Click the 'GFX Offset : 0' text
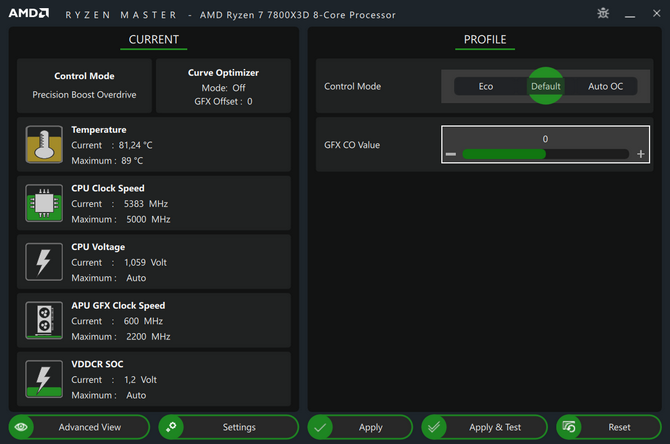The width and height of the screenshot is (670, 444). (223, 101)
